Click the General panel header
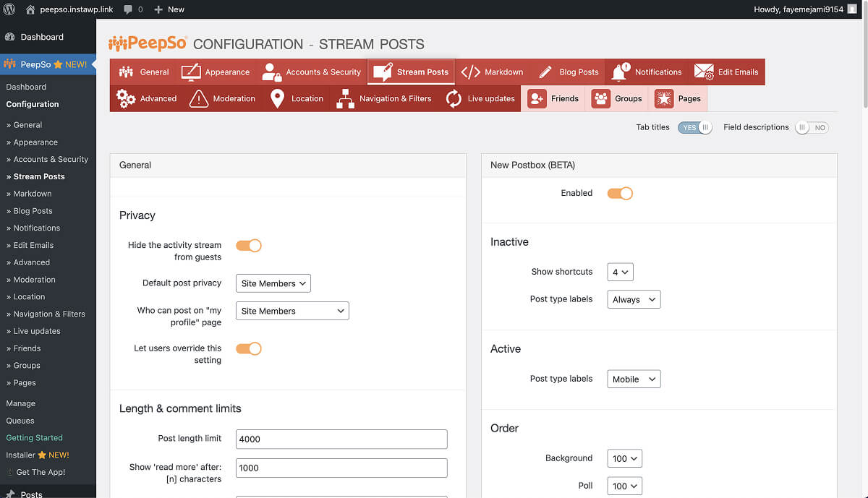Screen dimensions: 868x498 point(288,165)
